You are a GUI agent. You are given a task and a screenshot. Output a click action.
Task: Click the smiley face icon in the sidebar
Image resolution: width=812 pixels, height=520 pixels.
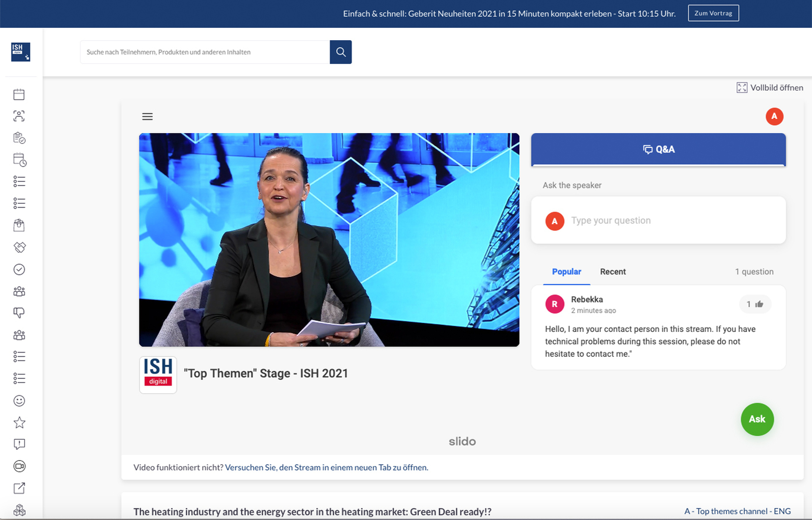tap(19, 400)
